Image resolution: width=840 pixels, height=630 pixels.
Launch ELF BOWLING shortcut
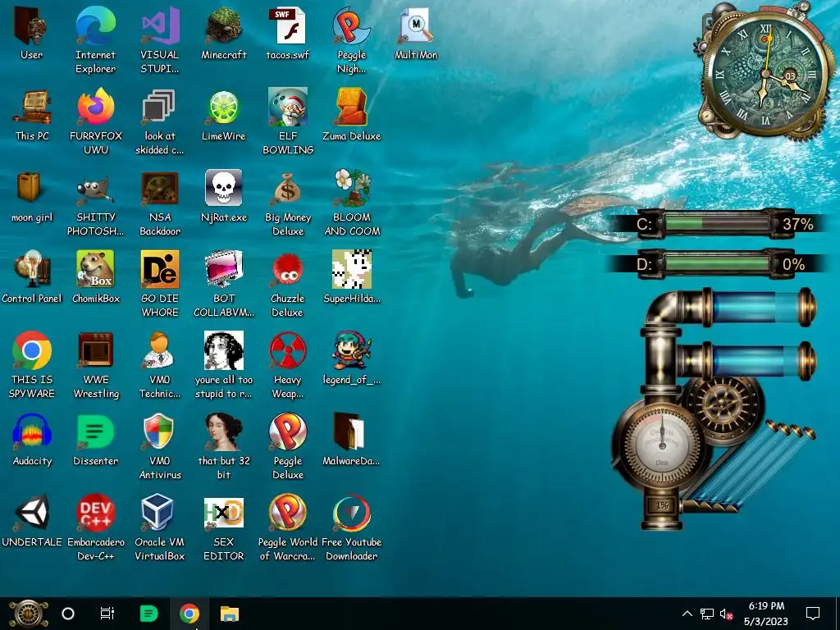pyautogui.click(x=288, y=121)
